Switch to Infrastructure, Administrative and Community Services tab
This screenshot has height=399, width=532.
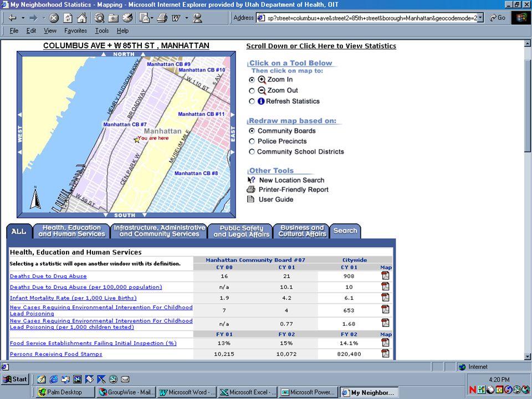159,231
